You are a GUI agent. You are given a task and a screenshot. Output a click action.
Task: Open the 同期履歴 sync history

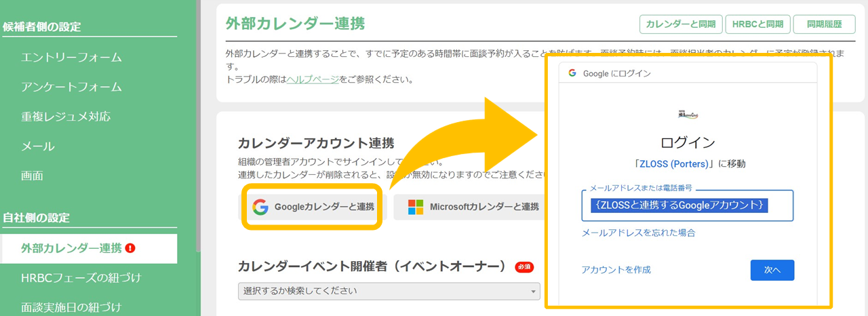click(824, 24)
